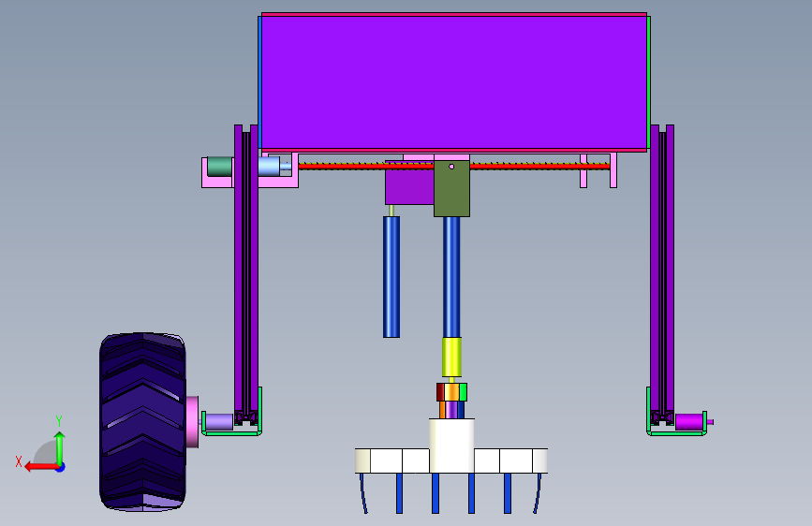Image resolution: width=812 pixels, height=526 pixels.
Task: Select the teal green motor cylinder
Action: click(219, 167)
